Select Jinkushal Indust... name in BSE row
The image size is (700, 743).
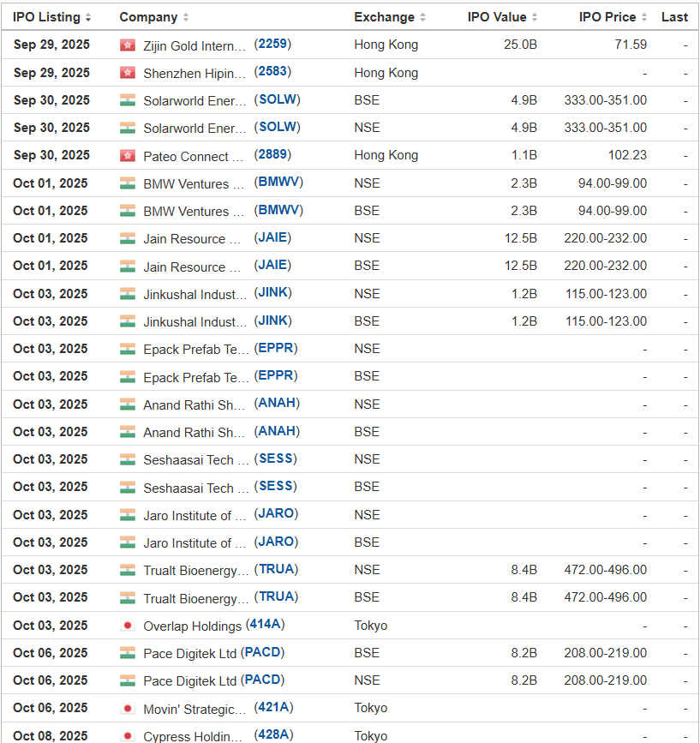click(x=195, y=322)
